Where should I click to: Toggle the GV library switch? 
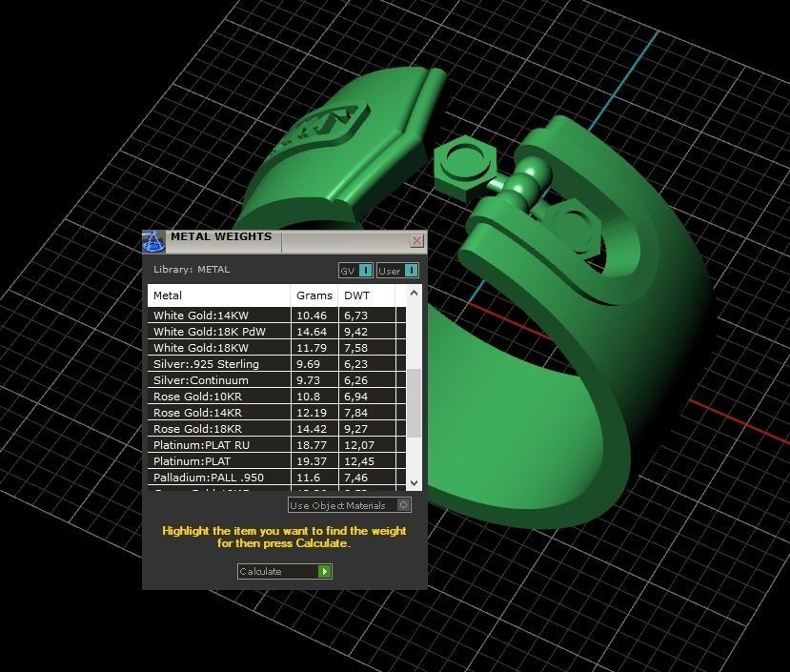[x=355, y=271]
